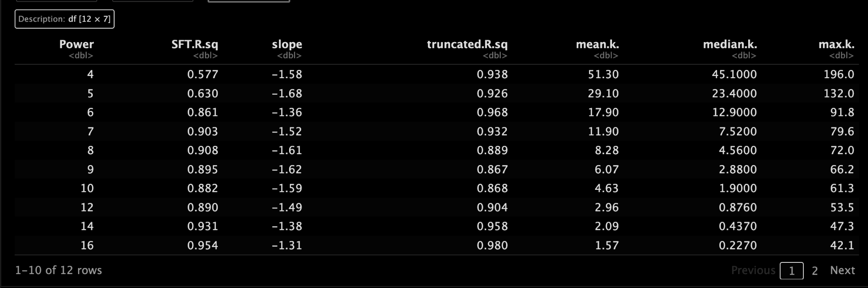
Task: Select the SFT.R.sq column header
Action: [x=195, y=44]
